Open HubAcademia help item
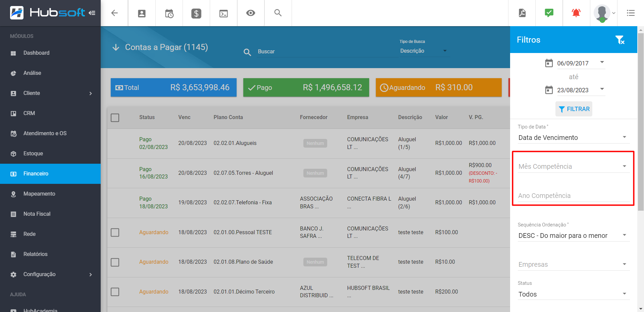 point(50,309)
